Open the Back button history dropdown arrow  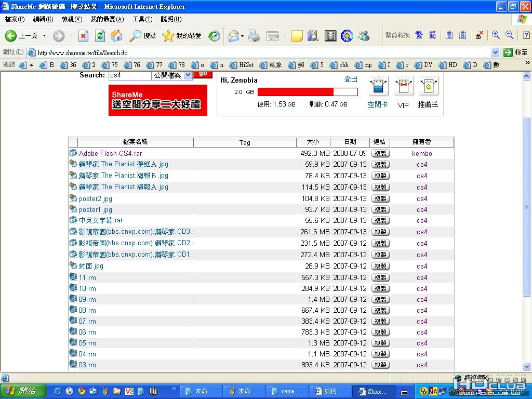[x=44, y=36]
